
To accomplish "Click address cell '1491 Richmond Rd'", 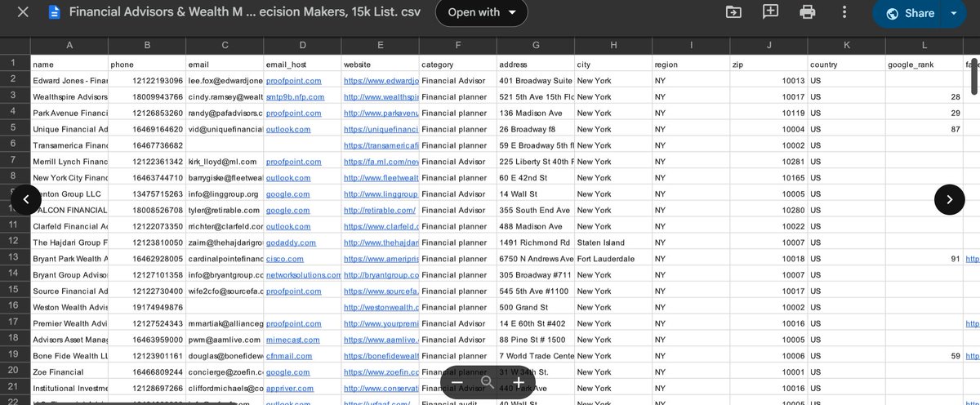I will 535,243.
